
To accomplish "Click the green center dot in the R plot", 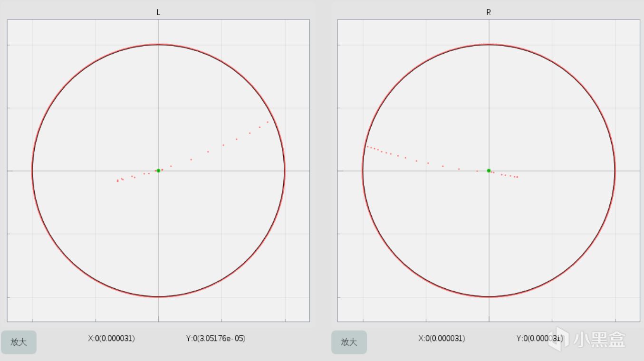I will 489,171.
